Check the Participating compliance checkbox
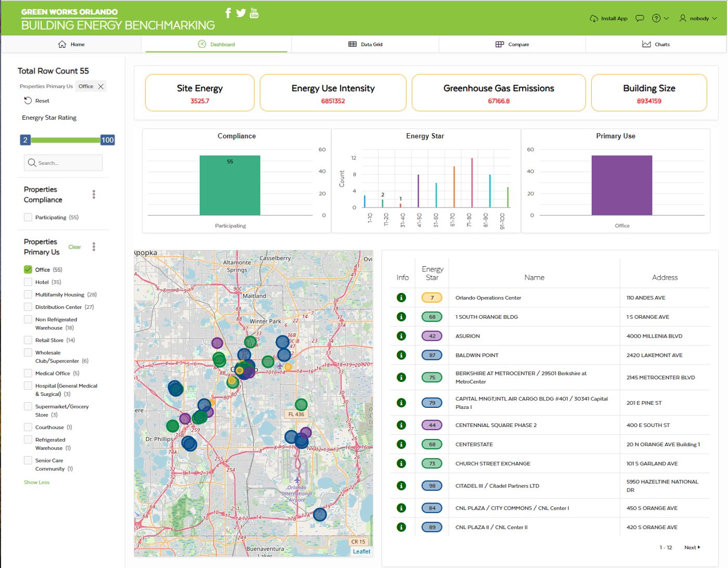 28,217
